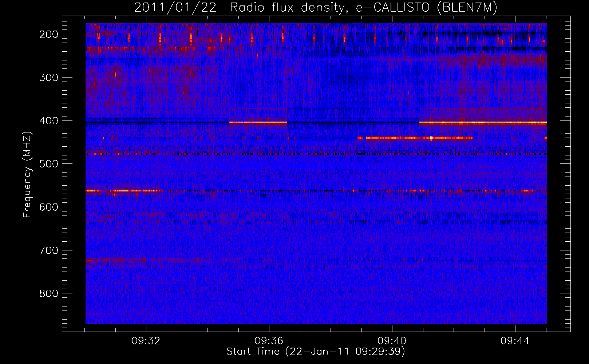Screen dimensions: 589x364
Task: Click the 09:36 time tick label
Action: (x=269, y=341)
